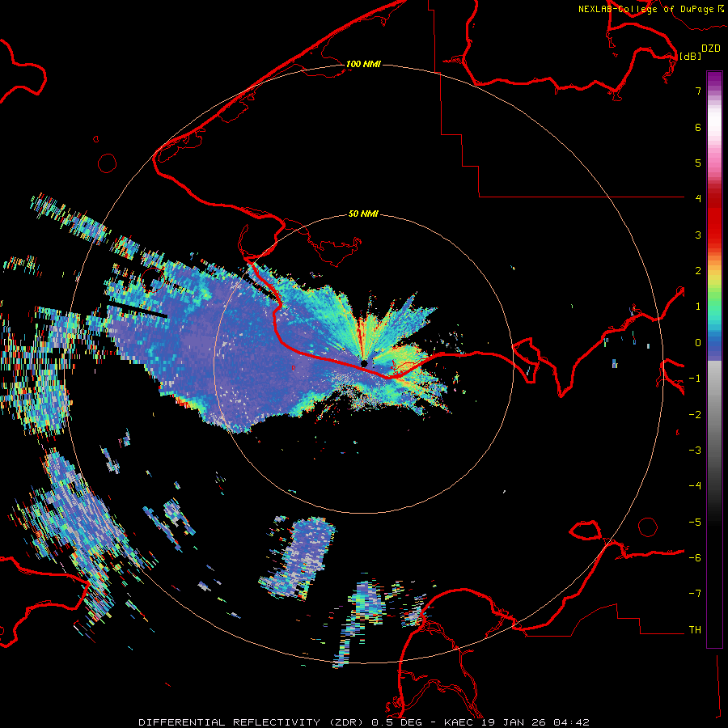
Task: Click the 100 NMI range ring label
Action: [x=363, y=64]
